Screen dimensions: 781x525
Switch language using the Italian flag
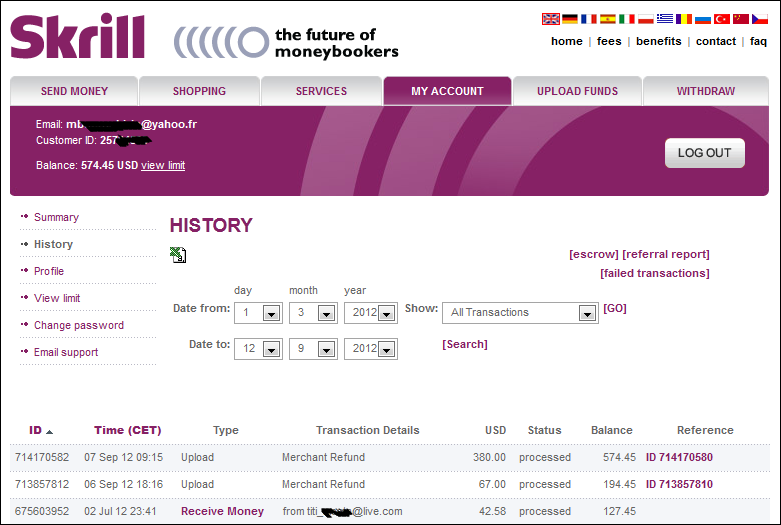(627, 19)
